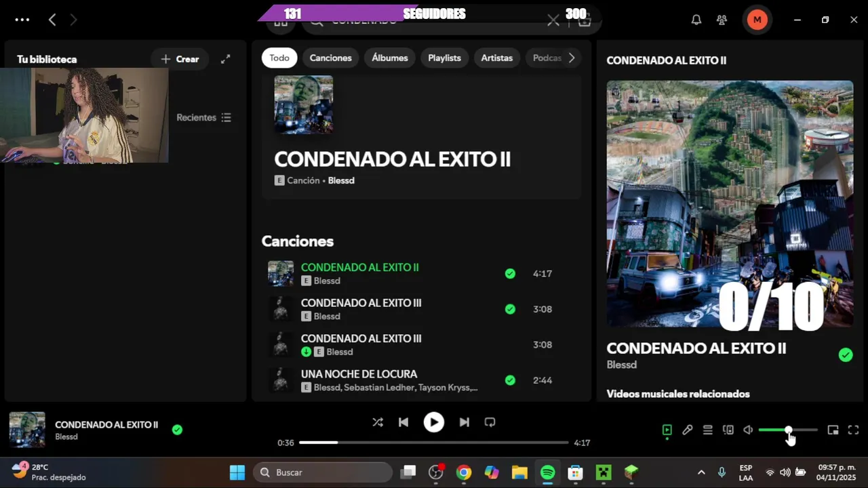Image resolution: width=868 pixels, height=488 pixels.
Task: Play CONDENADO AL EXITO II in song list
Action: click(359, 267)
